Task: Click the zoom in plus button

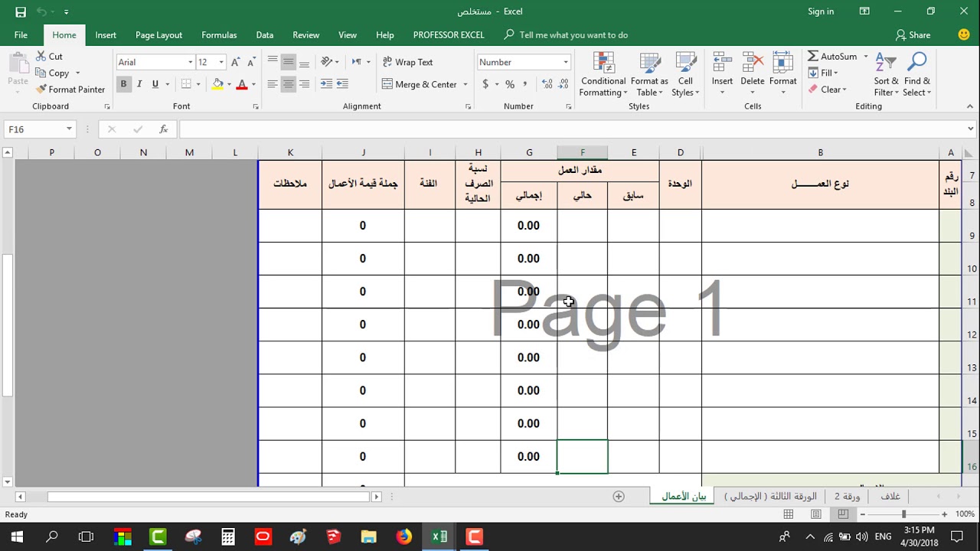Action: click(x=945, y=514)
